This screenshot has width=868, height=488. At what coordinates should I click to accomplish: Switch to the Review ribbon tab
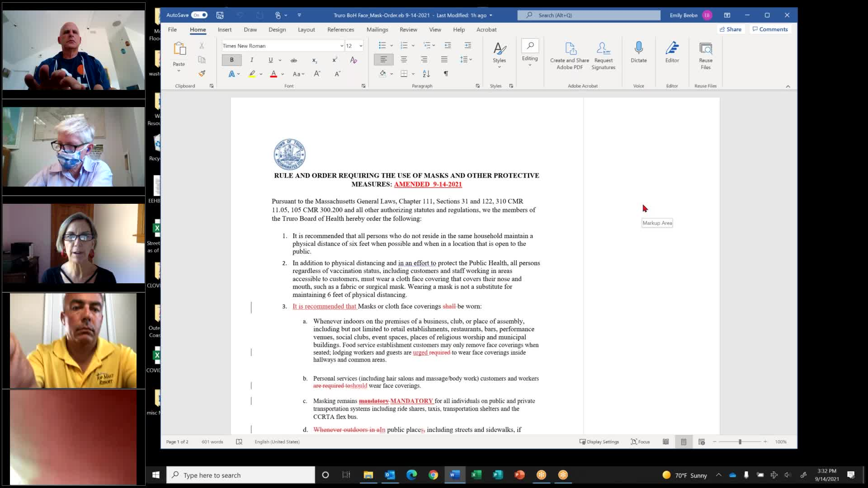408,30
